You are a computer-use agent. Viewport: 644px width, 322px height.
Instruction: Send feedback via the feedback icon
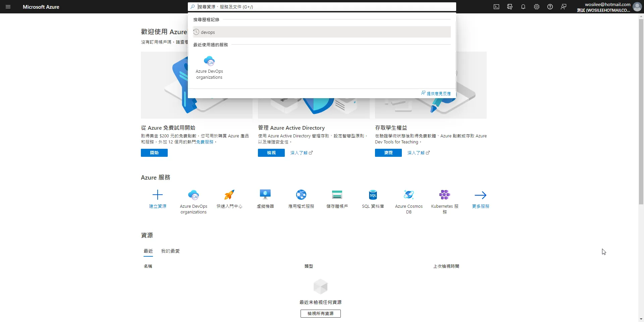(x=563, y=6)
